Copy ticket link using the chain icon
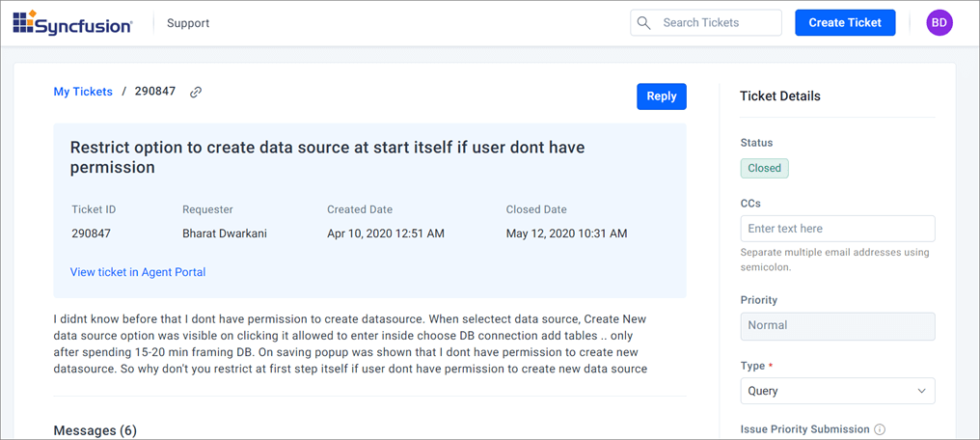Viewport: 980px width, 440px height. point(196,93)
